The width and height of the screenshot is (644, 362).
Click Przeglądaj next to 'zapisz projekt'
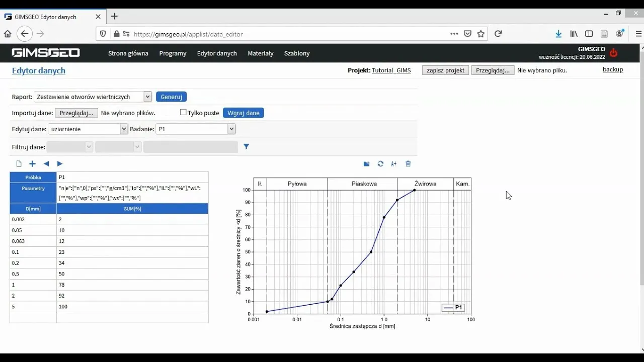pos(493,70)
